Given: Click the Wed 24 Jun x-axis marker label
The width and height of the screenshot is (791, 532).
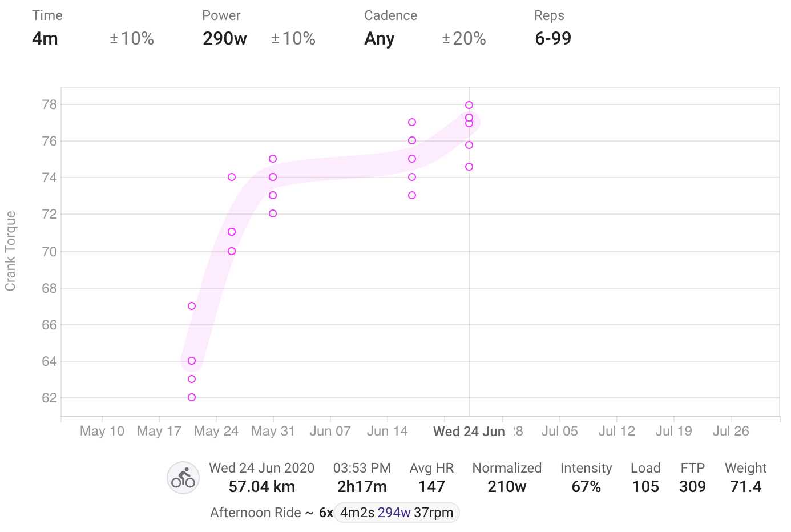Looking at the screenshot, I should click(469, 432).
